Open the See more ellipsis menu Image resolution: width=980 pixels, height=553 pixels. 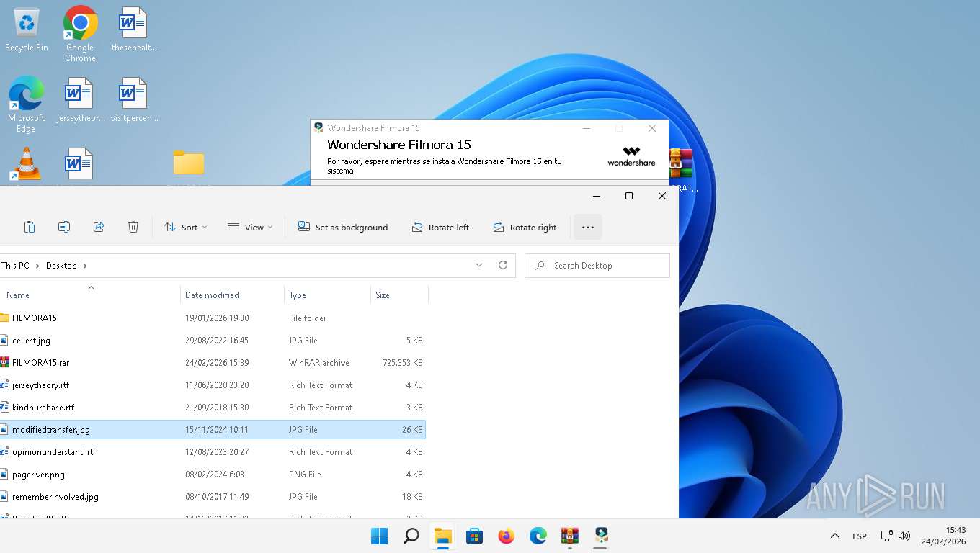point(587,227)
